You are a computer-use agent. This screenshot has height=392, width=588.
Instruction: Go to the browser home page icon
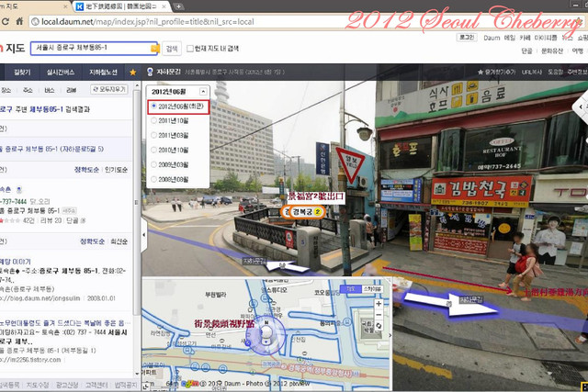tap(19, 22)
